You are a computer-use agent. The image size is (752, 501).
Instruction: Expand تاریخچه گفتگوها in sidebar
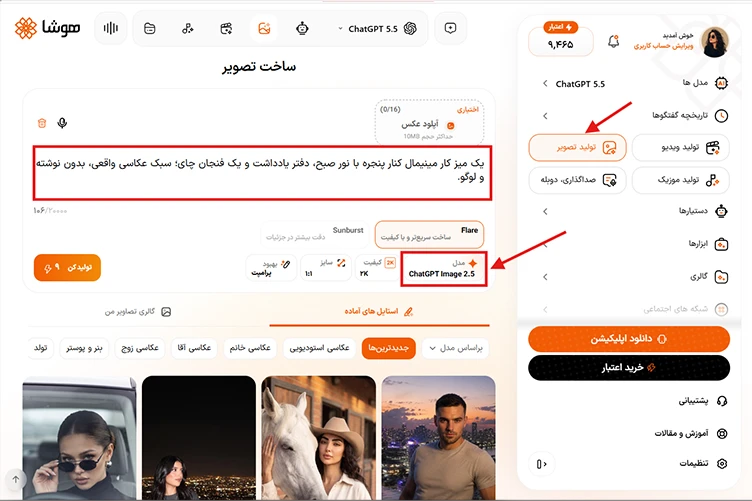634,116
